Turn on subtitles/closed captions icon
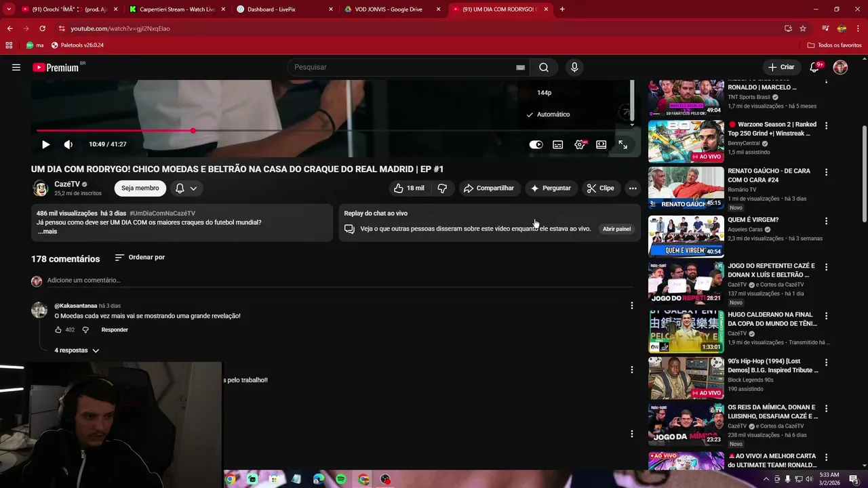The width and height of the screenshot is (868, 488). click(x=557, y=144)
